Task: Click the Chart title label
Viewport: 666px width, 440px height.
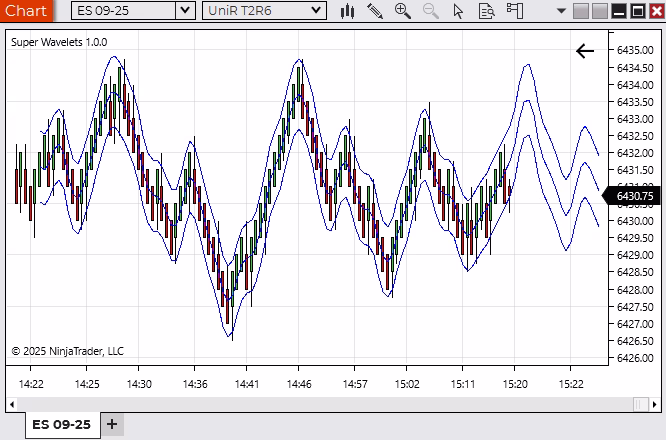Action: click(x=26, y=11)
